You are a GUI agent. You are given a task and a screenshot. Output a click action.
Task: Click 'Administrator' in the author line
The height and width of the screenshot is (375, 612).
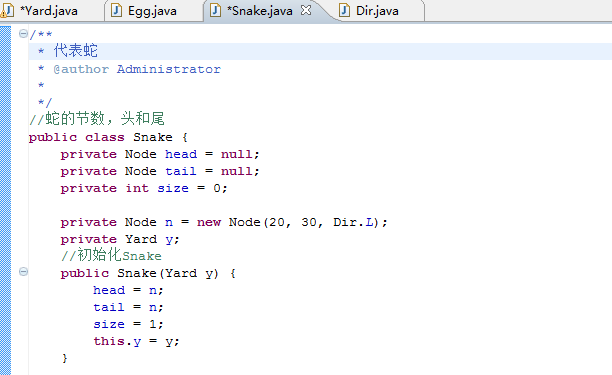coord(169,69)
